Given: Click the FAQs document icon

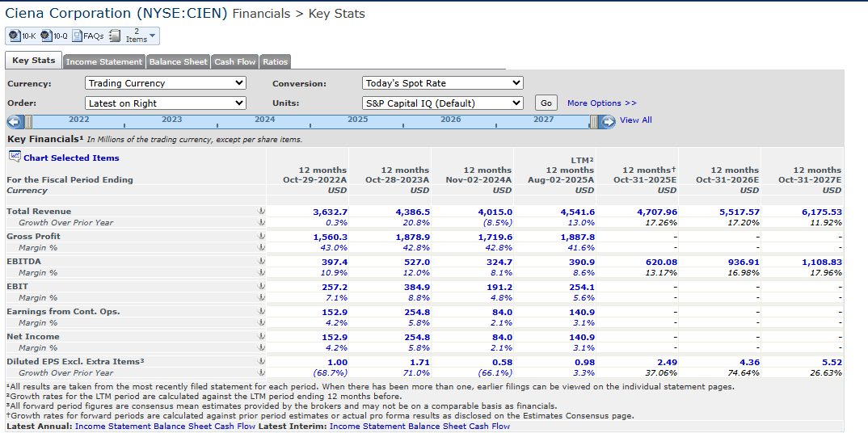Looking at the screenshot, I should click(x=78, y=36).
